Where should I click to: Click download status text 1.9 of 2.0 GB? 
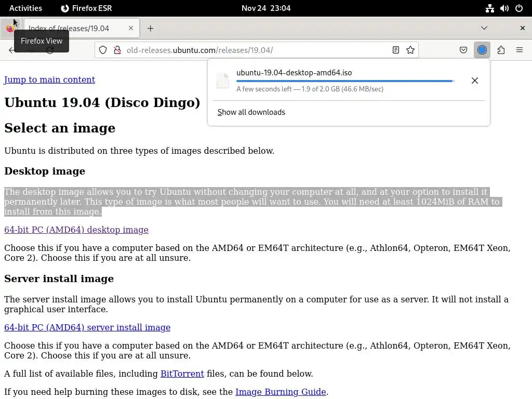pos(310,89)
